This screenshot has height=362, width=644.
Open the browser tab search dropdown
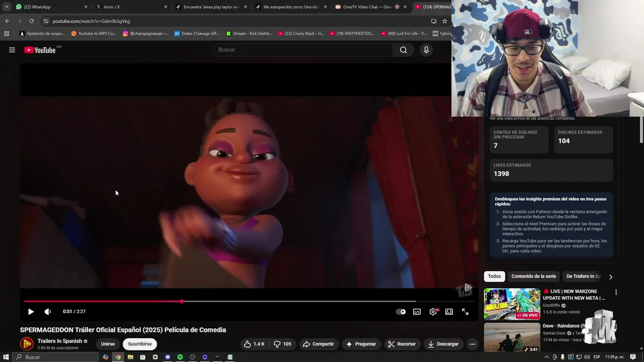tap(7, 7)
